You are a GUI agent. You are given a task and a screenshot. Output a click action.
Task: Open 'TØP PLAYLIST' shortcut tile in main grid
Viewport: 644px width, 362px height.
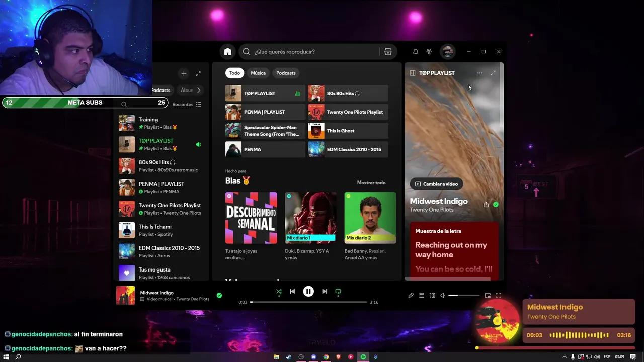pyautogui.click(x=265, y=93)
